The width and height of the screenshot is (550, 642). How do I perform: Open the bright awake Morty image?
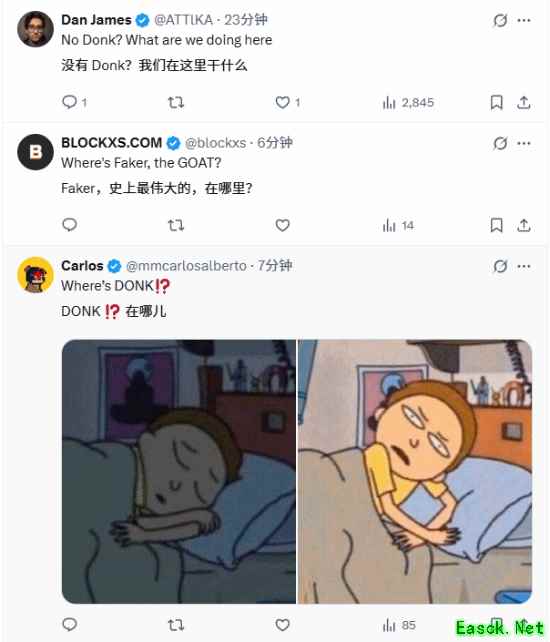click(x=414, y=471)
